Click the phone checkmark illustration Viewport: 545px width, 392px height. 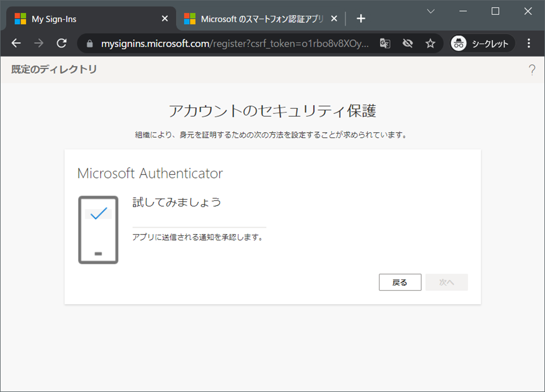(x=98, y=230)
